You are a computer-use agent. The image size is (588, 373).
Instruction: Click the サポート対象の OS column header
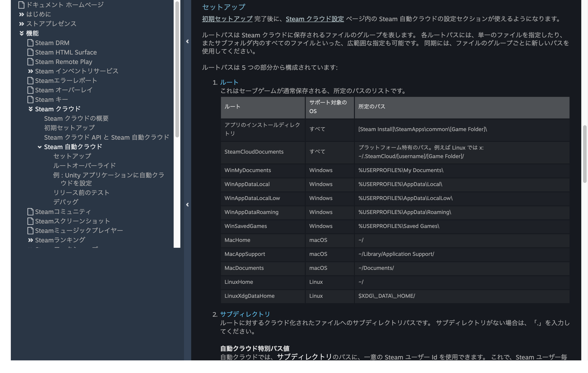pyautogui.click(x=330, y=108)
